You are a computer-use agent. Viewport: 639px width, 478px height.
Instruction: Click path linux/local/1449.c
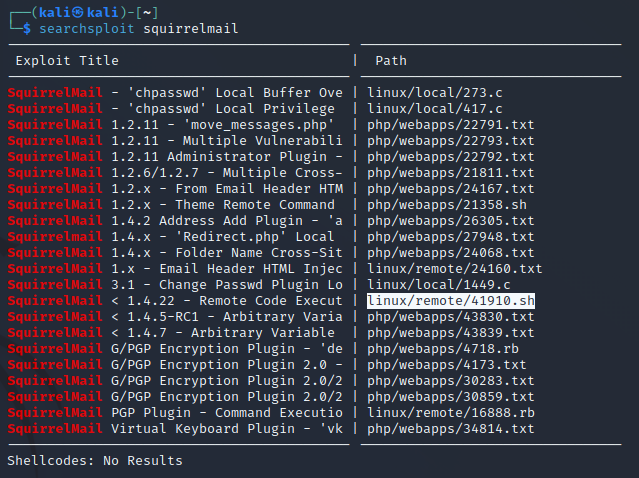point(439,284)
